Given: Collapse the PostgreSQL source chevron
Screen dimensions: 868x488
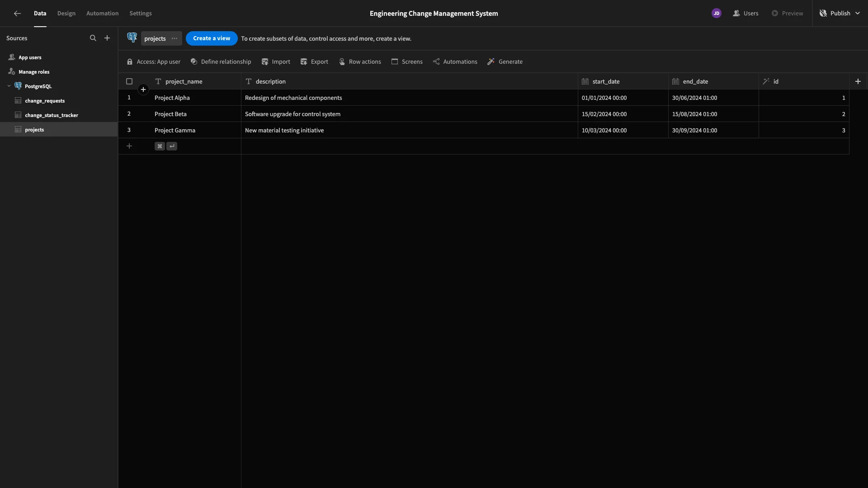Looking at the screenshot, I should coord(9,86).
